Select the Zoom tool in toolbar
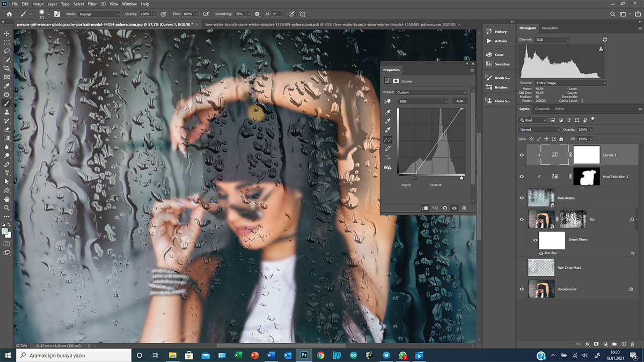This screenshot has height=362, width=644. pos(7,208)
